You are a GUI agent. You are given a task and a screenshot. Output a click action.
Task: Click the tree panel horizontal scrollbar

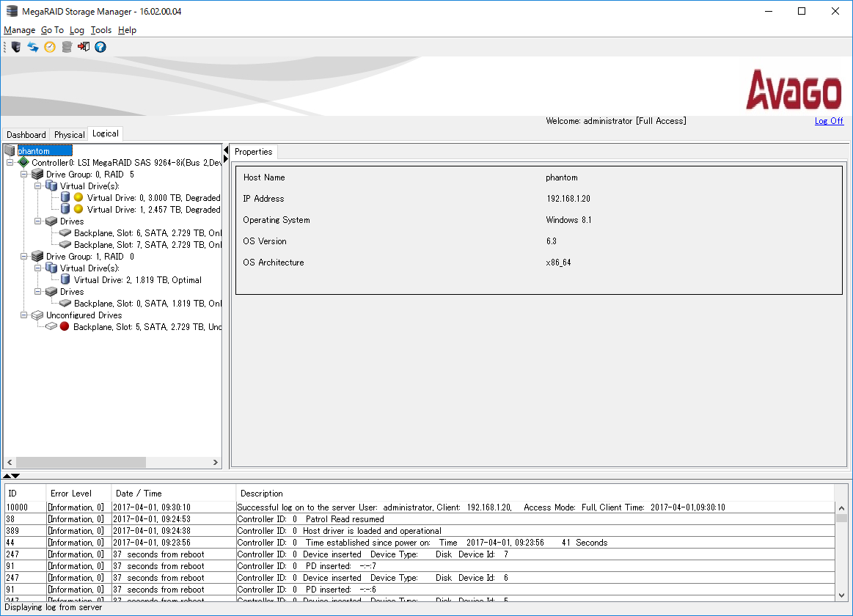(81, 463)
